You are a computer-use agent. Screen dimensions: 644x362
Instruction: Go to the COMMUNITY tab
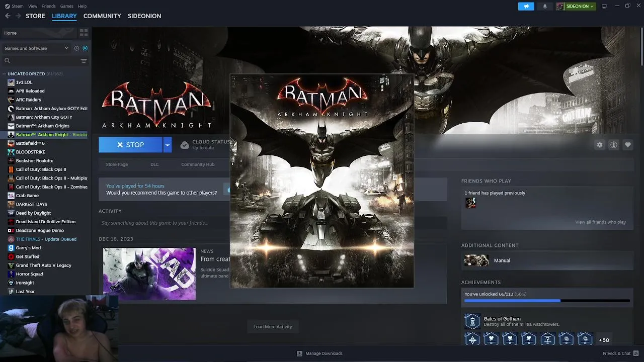[x=102, y=16]
